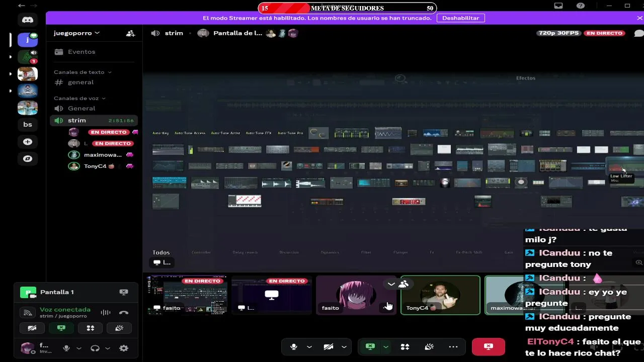The width and height of the screenshot is (644, 362).
Task: Select Auto-Tune Pro plugin in stream
Action: 290,133
